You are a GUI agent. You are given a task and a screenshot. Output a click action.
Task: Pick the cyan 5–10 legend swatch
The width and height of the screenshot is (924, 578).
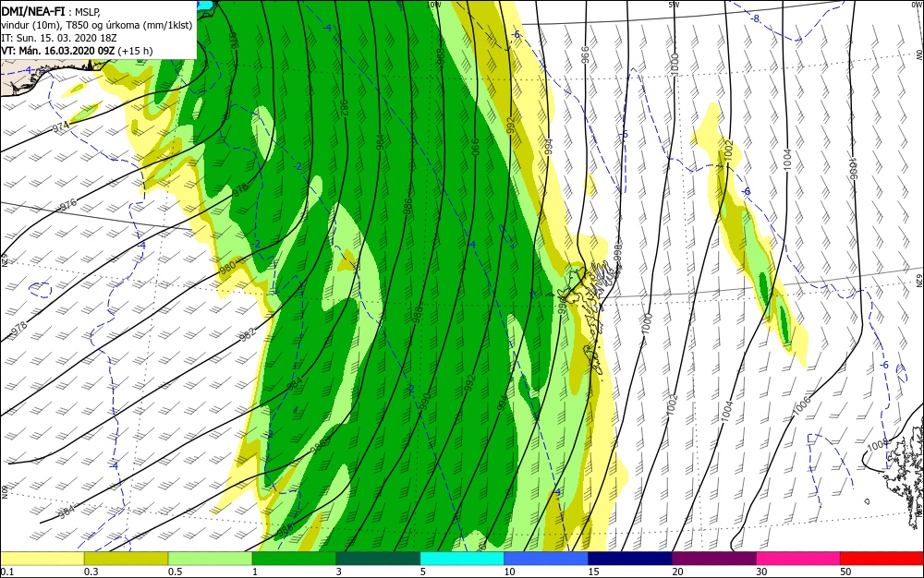[x=462, y=559]
